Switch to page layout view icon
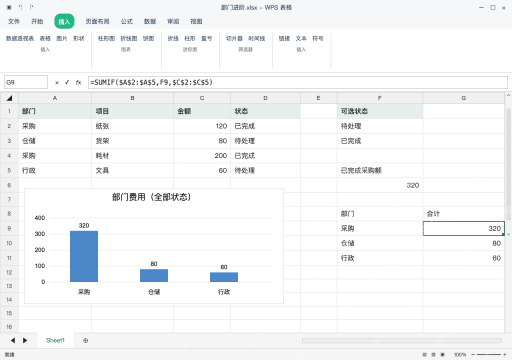The image size is (512, 360). [433, 355]
